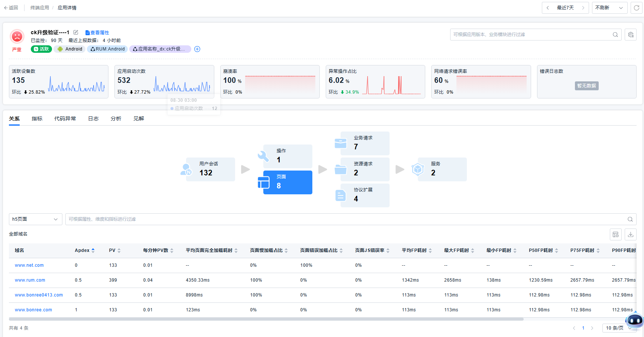This screenshot has width=644, height=337.
Task: Click search magnifier in domain filter bar
Action: (630, 219)
